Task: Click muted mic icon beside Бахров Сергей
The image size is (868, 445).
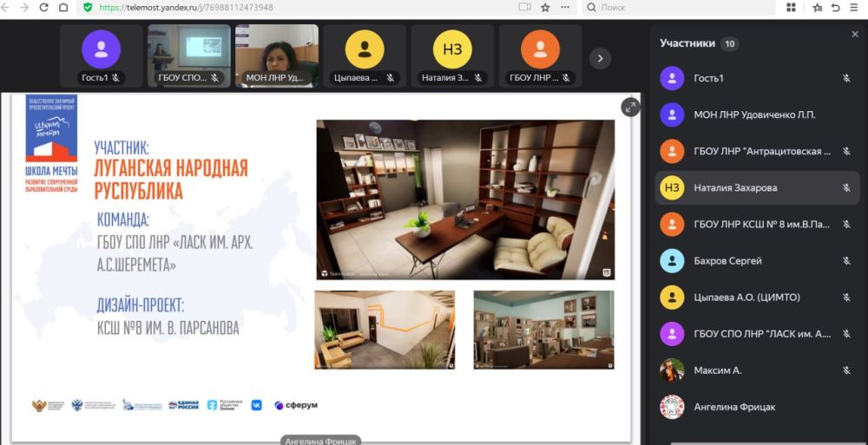Action: pos(846,261)
